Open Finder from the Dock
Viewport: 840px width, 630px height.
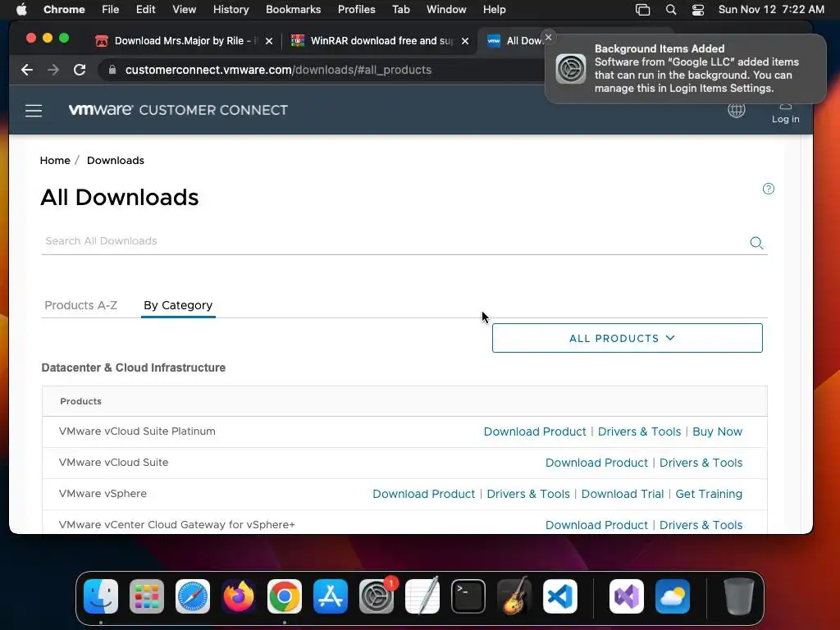click(x=101, y=596)
